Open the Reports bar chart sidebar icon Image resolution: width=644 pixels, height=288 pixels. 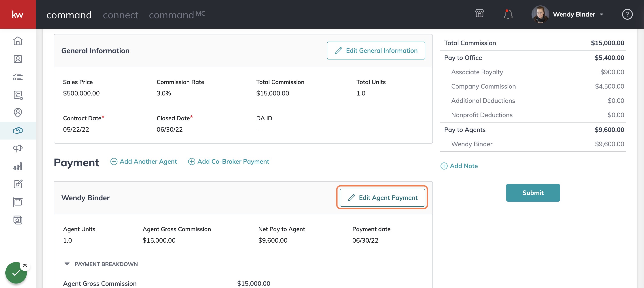[x=18, y=166]
